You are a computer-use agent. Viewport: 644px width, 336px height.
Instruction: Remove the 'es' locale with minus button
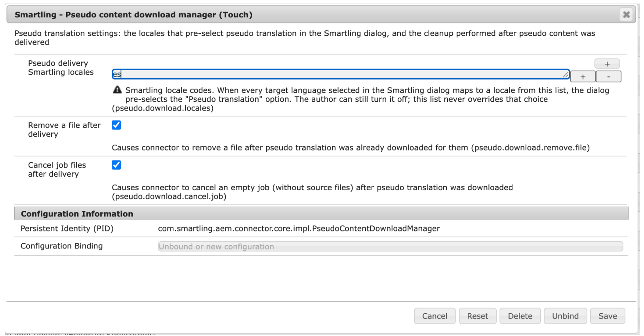[x=608, y=77]
